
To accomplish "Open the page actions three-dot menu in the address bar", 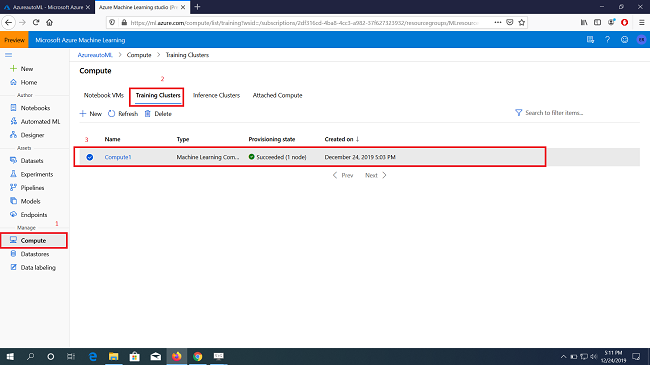I will click(x=497, y=22).
